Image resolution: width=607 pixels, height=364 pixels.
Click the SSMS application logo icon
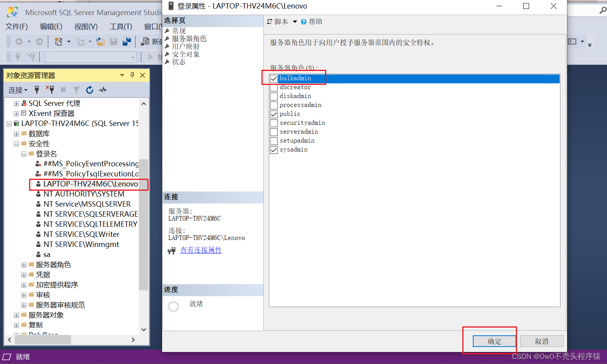coord(12,12)
